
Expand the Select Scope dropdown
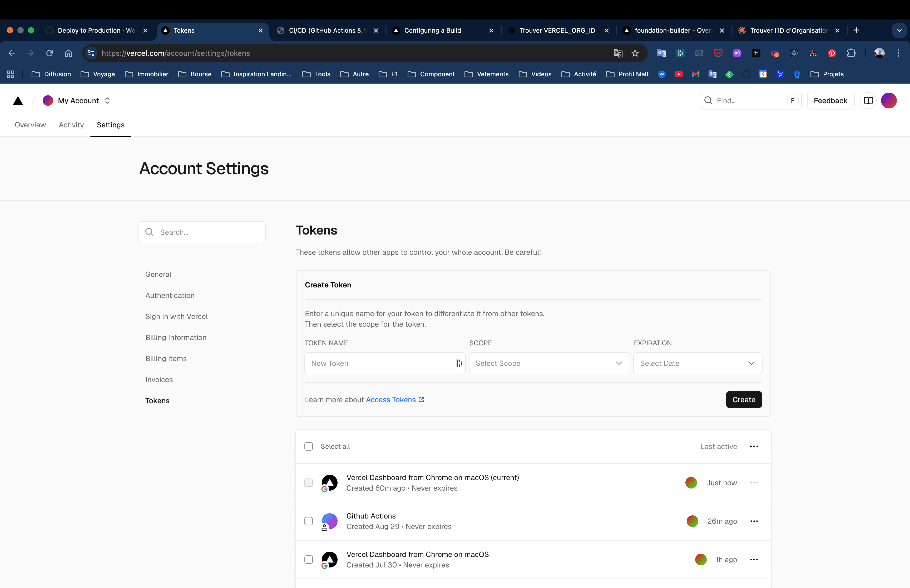click(x=549, y=363)
